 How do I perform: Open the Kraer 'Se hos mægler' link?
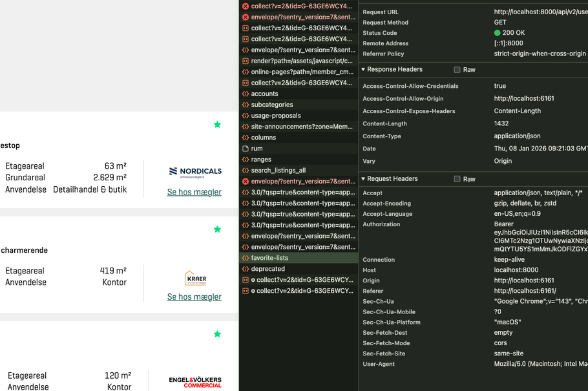coord(194,297)
